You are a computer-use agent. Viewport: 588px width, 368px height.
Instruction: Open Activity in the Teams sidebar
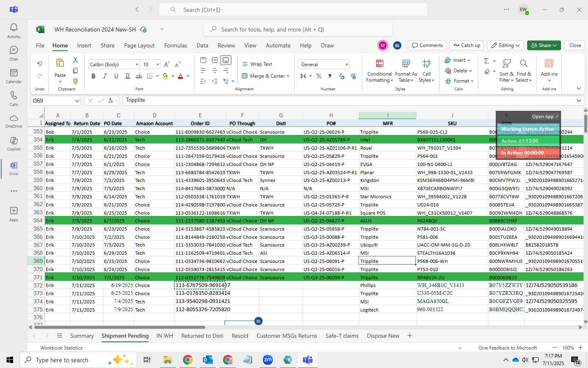click(13, 31)
